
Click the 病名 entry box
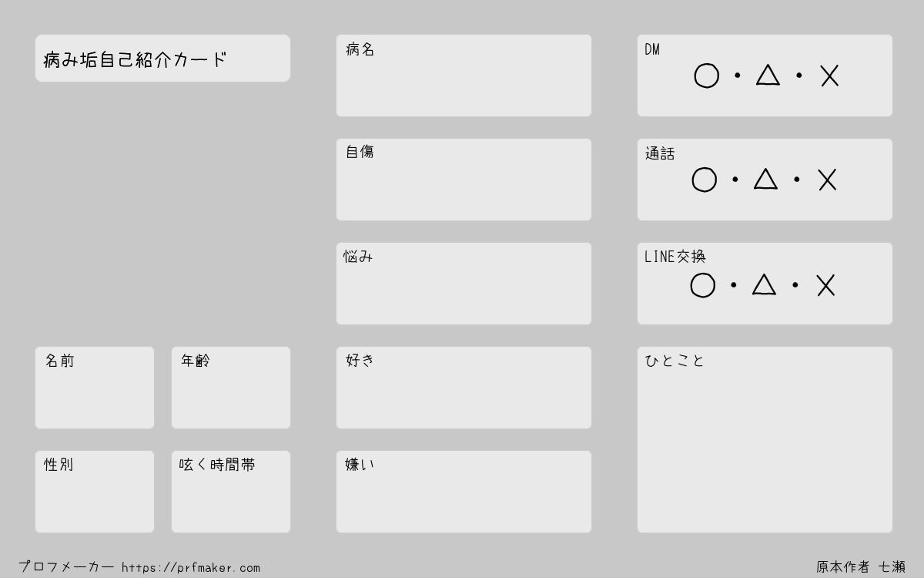coord(464,76)
